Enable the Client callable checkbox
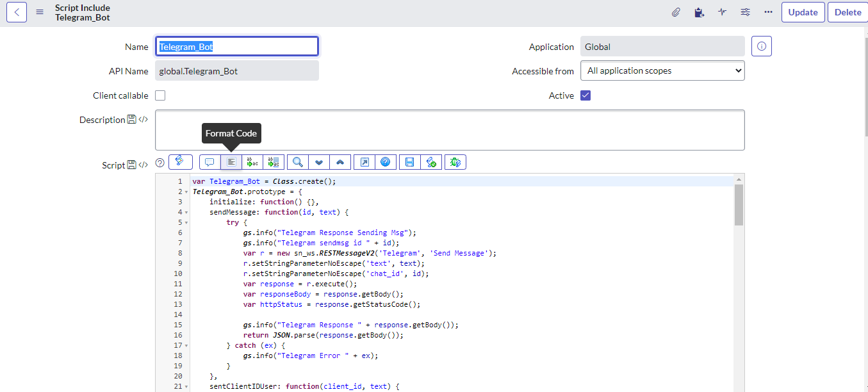 [x=160, y=95]
